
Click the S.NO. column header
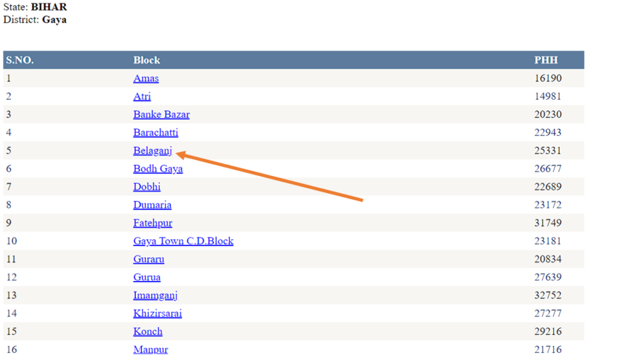click(x=20, y=60)
